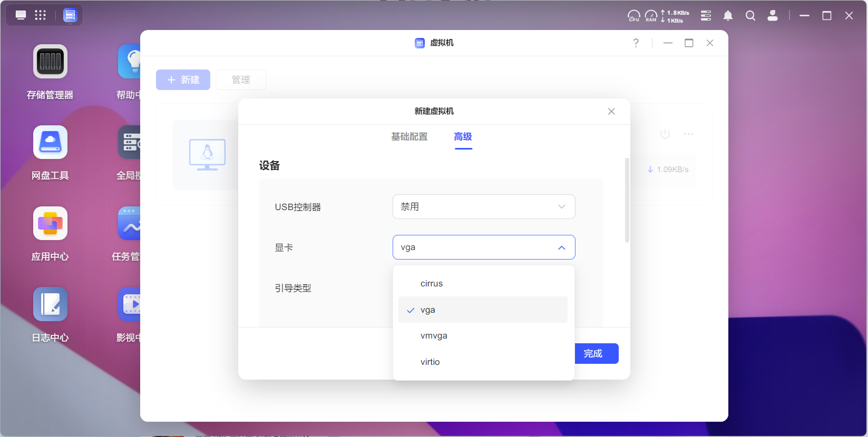Screen dimensions: 868x437
Task: Click the 完成 finish button
Action: [x=596, y=353]
